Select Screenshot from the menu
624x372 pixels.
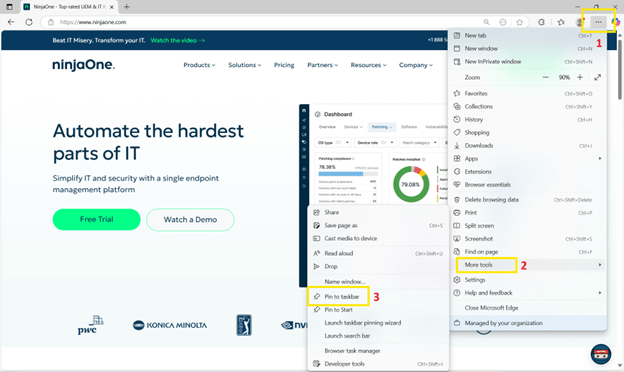point(528,239)
